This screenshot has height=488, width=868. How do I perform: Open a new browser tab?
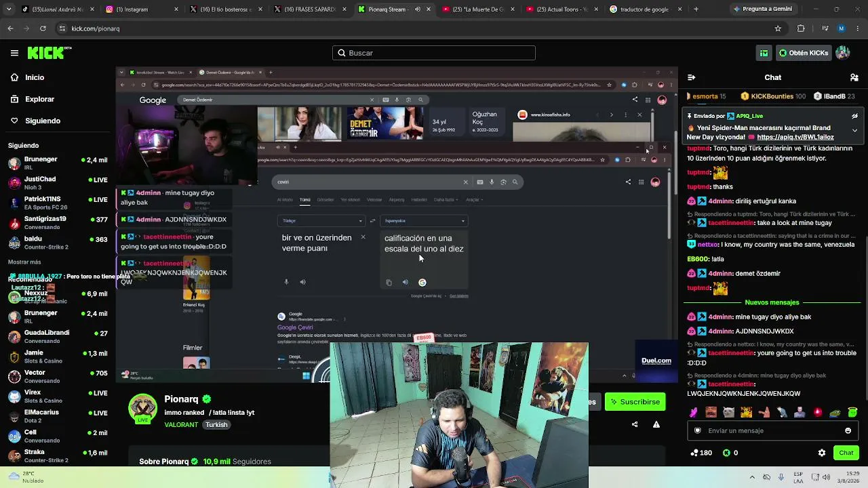click(696, 9)
